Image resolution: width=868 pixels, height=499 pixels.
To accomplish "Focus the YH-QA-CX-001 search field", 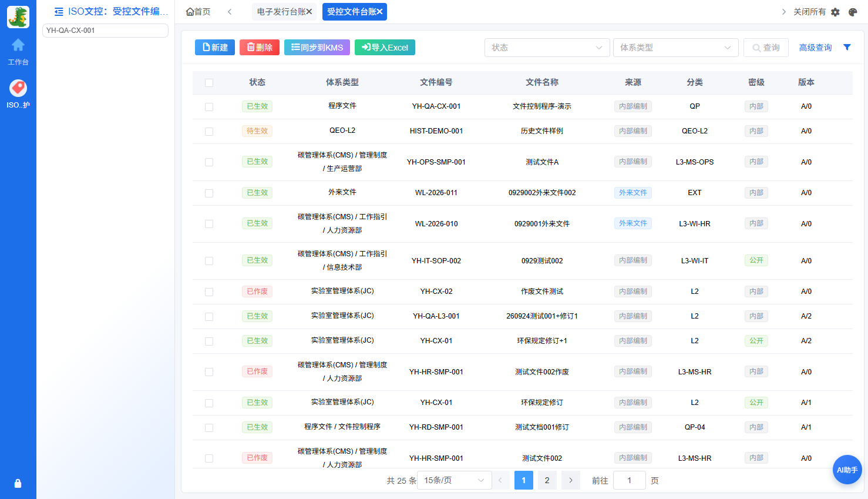I will point(106,31).
